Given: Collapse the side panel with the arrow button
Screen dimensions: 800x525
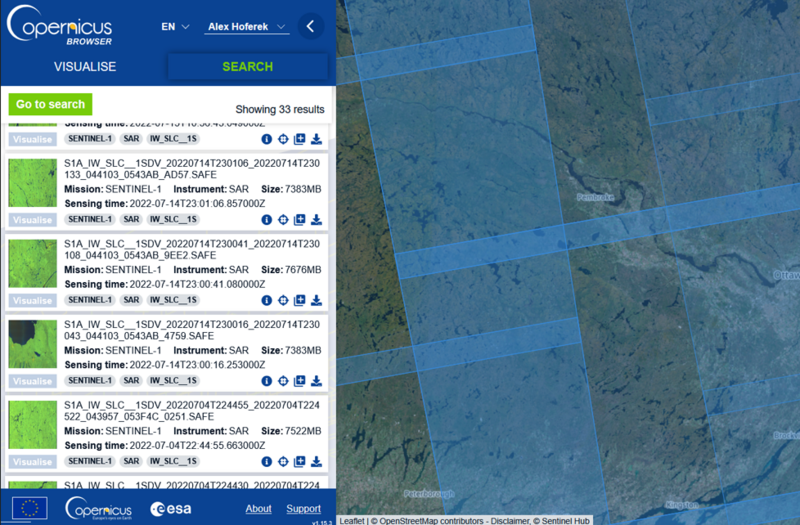Looking at the screenshot, I should pyautogui.click(x=310, y=27).
